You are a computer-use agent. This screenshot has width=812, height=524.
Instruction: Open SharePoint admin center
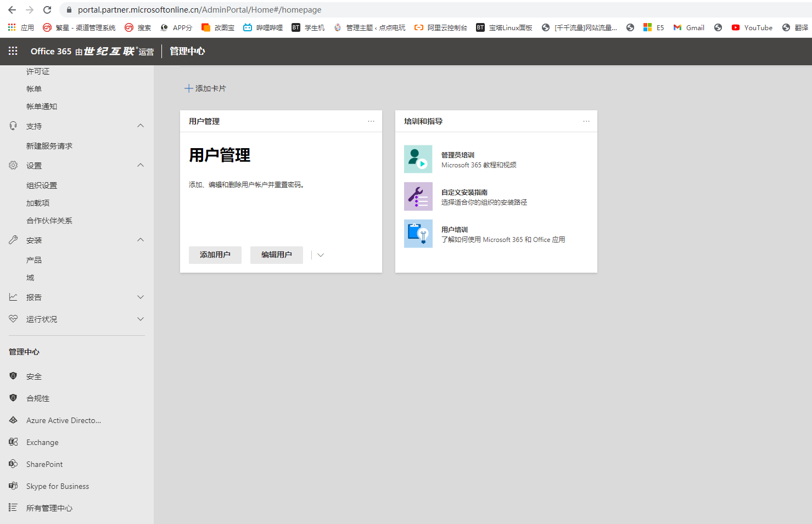(x=44, y=464)
